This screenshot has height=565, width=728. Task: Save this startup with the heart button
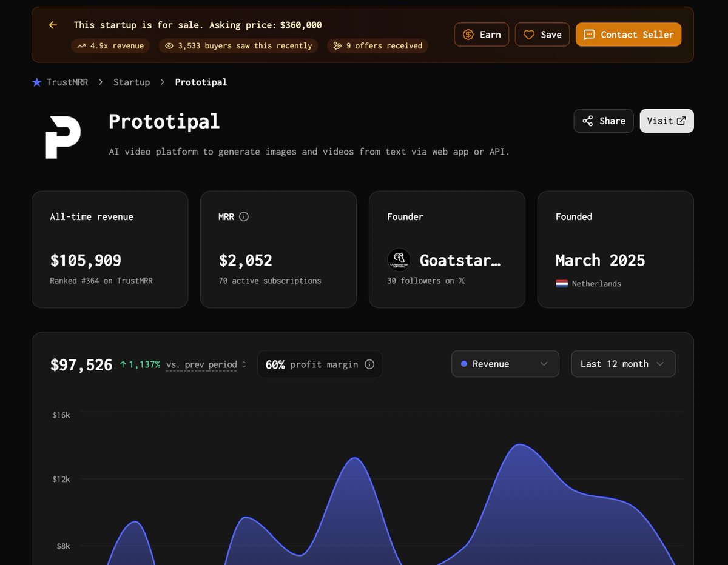[x=542, y=35]
